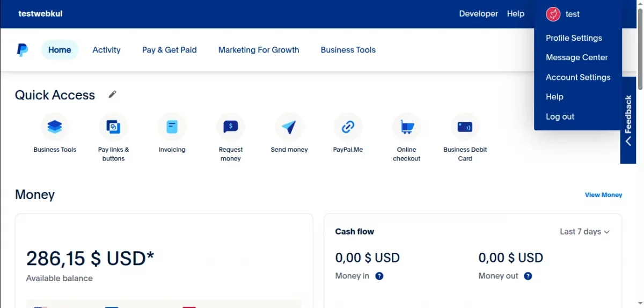Switch to the Activity tab
Image resolution: width=644 pixels, height=308 pixels.
[106, 50]
